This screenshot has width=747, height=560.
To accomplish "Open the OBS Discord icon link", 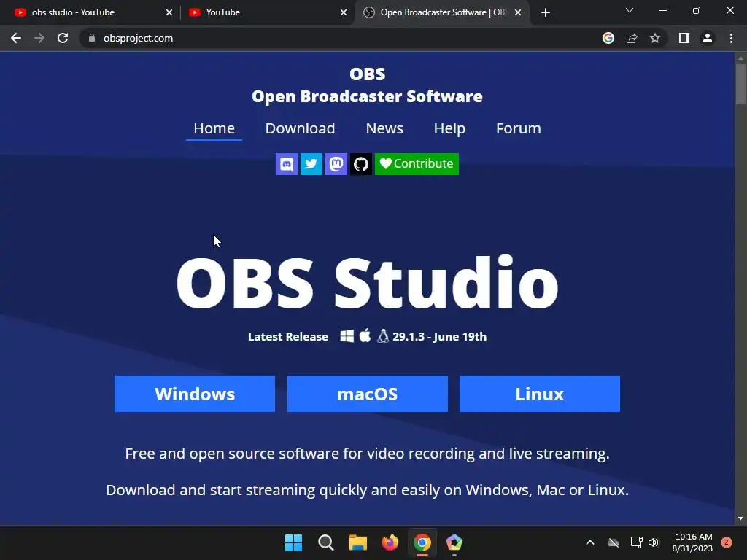I will (286, 164).
